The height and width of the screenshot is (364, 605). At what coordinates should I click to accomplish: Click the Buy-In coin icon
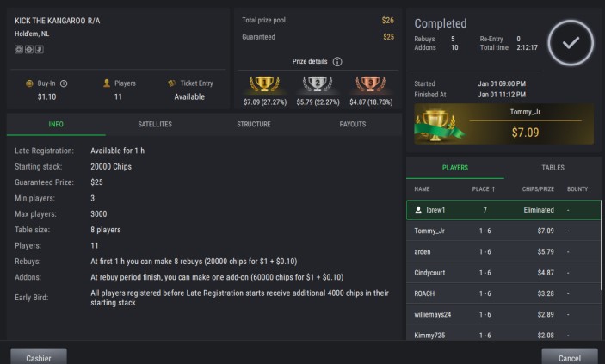tap(32, 83)
